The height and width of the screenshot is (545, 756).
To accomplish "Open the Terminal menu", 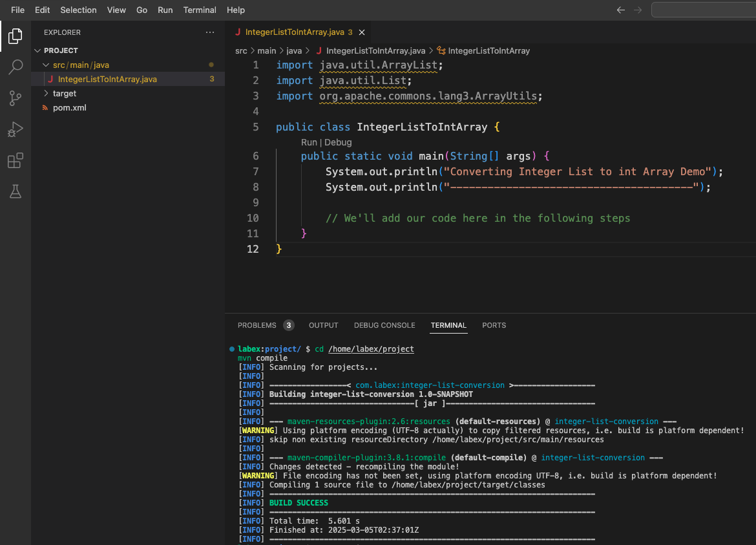I will pos(200,10).
